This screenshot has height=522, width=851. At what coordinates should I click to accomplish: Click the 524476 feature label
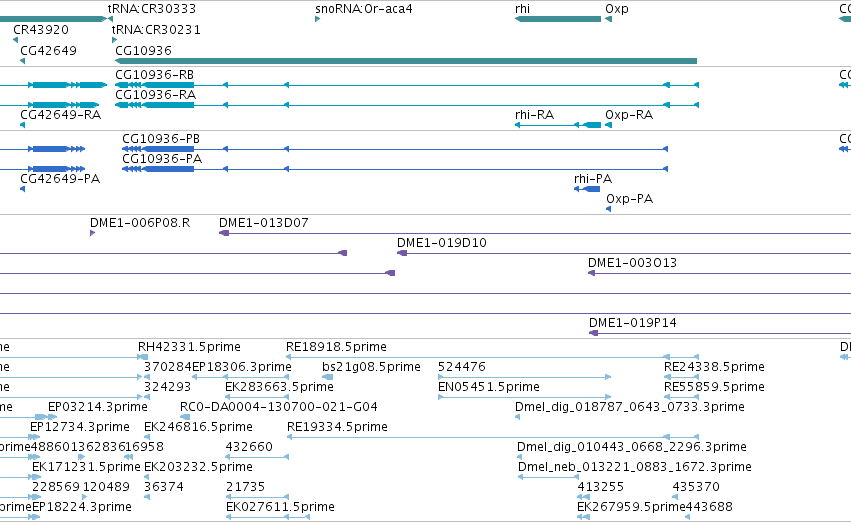[x=462, y=367]
